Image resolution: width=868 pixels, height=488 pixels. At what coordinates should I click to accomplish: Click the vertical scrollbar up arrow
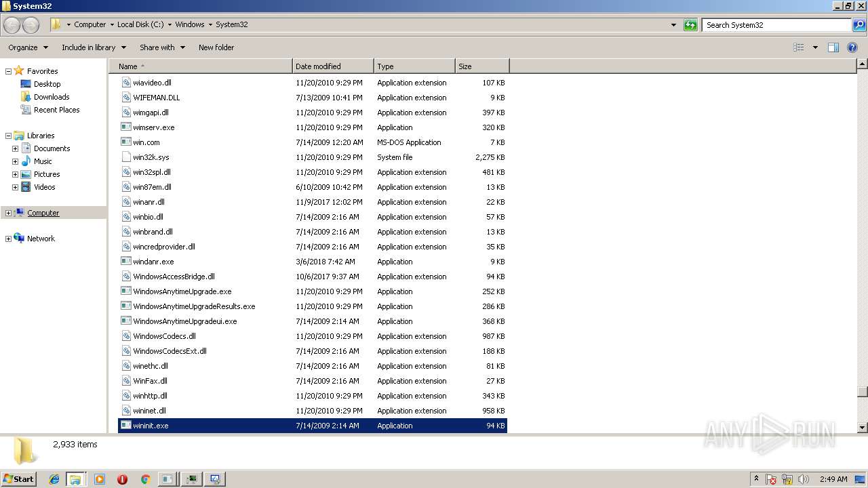[862, 64]
